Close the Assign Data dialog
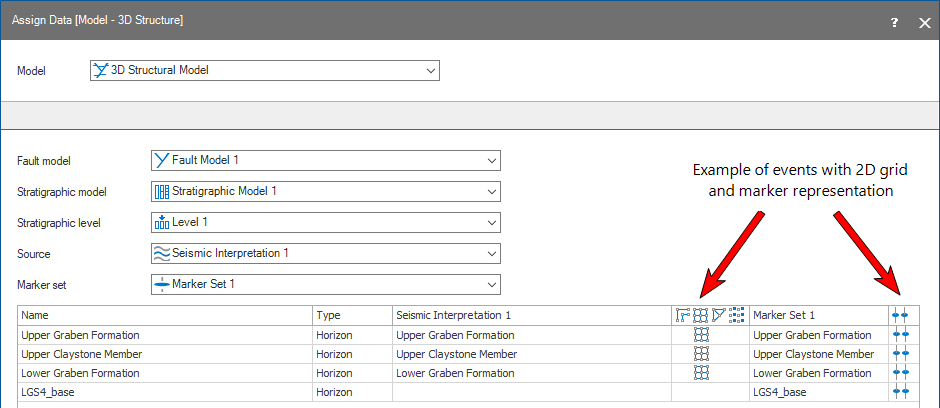The width and height of the screenshot is (940, 408). (924, 21)
